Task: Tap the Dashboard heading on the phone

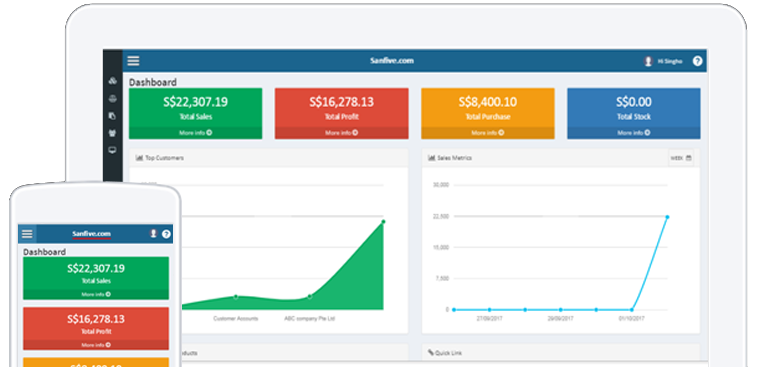Action: click(45, 252)
